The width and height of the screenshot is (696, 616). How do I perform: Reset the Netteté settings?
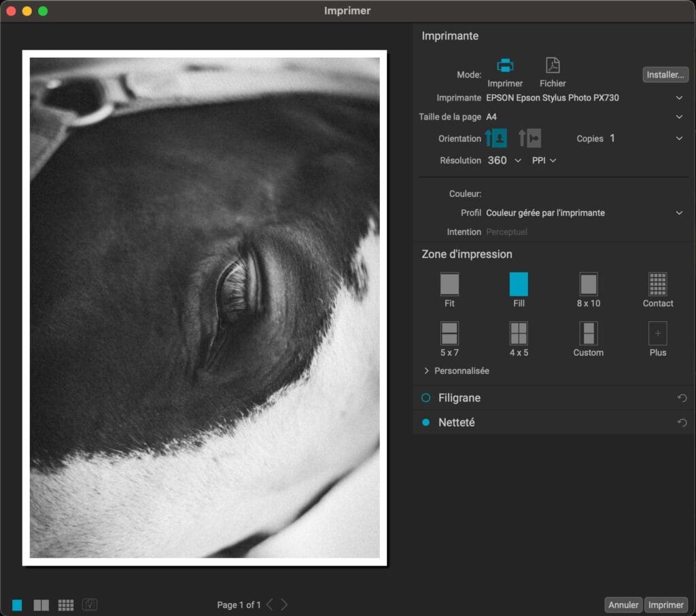tap(682, 422)
